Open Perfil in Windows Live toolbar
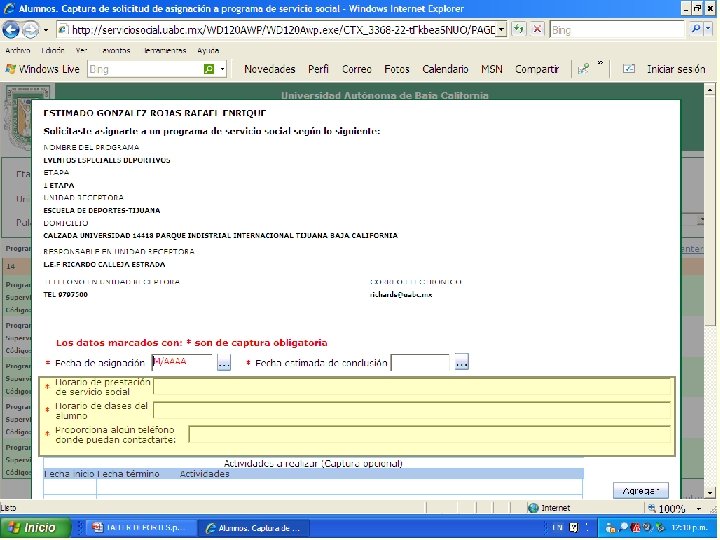 (x=318, y=69)
